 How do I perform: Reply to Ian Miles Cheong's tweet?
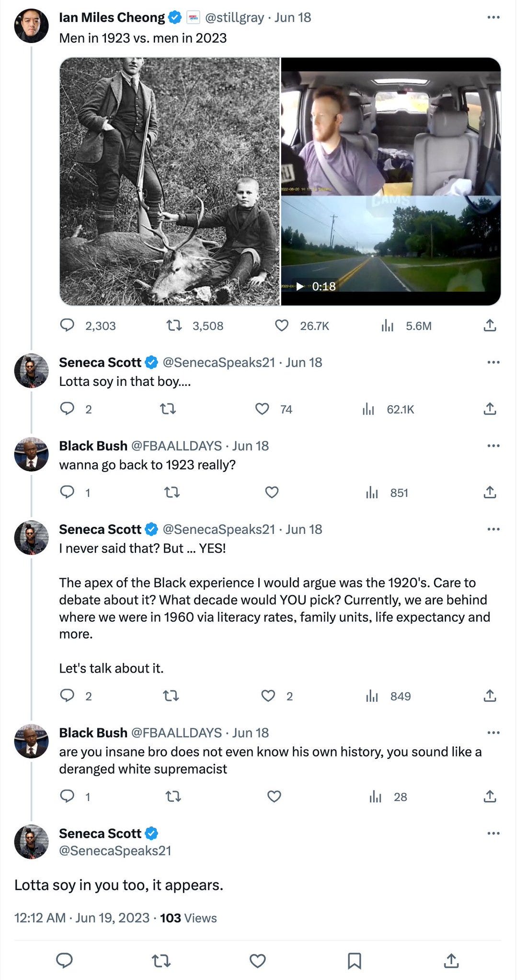67,326
